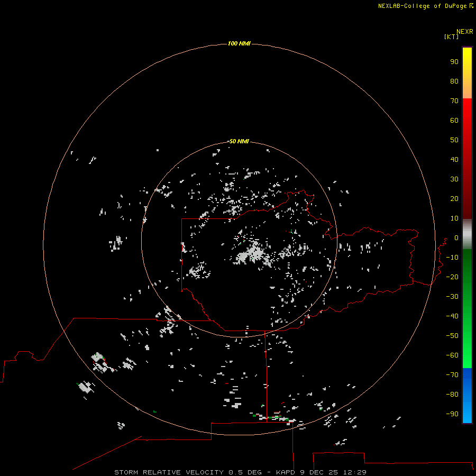The height and width of the screenshot is (476, 476).
Task: Select the -20 value on velocity scale
Action: click(x=452, y=277)
